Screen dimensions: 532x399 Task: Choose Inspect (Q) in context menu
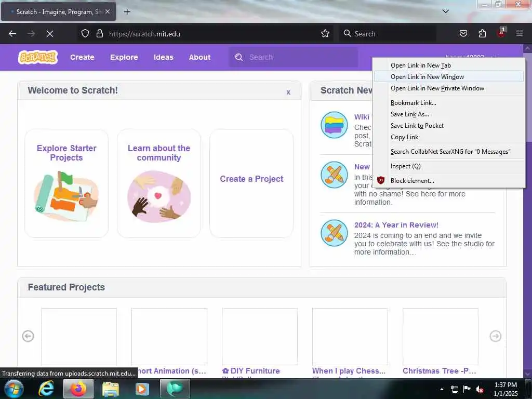point(448,166)
